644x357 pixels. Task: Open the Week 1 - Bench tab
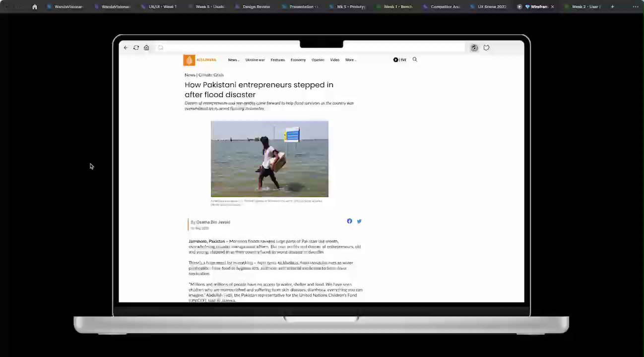(x=394, y=7)
